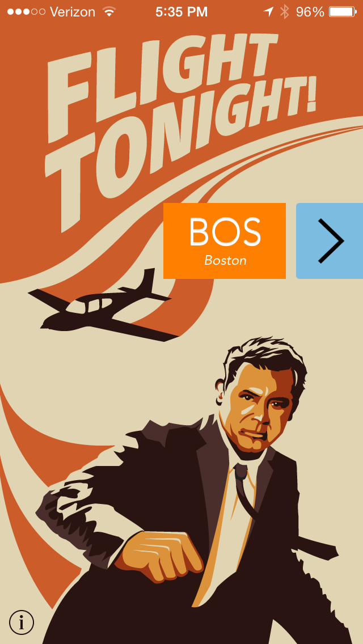Tap the 5:35 PM clock
The width and height of the screenshot is (363, 644).
pyautogui.click(x=181, y=12)
